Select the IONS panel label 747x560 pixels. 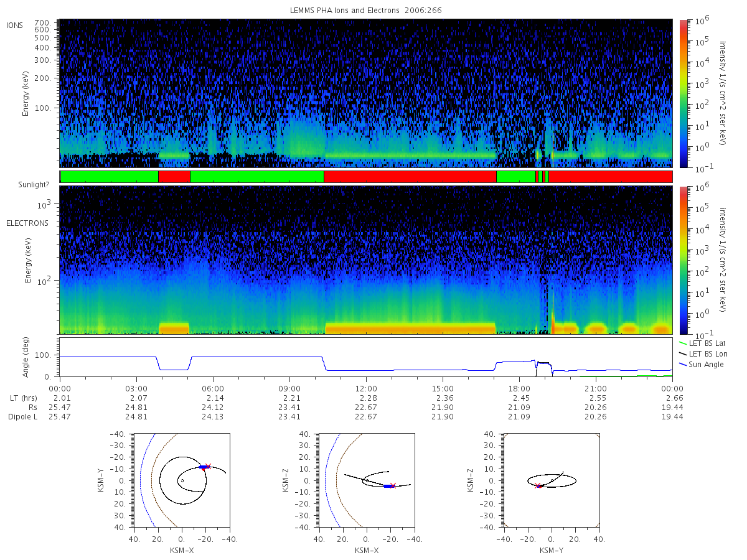(15, 25)
